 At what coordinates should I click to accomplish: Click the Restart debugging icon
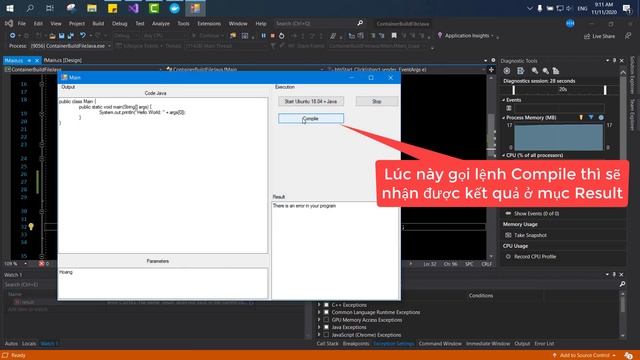282,36
